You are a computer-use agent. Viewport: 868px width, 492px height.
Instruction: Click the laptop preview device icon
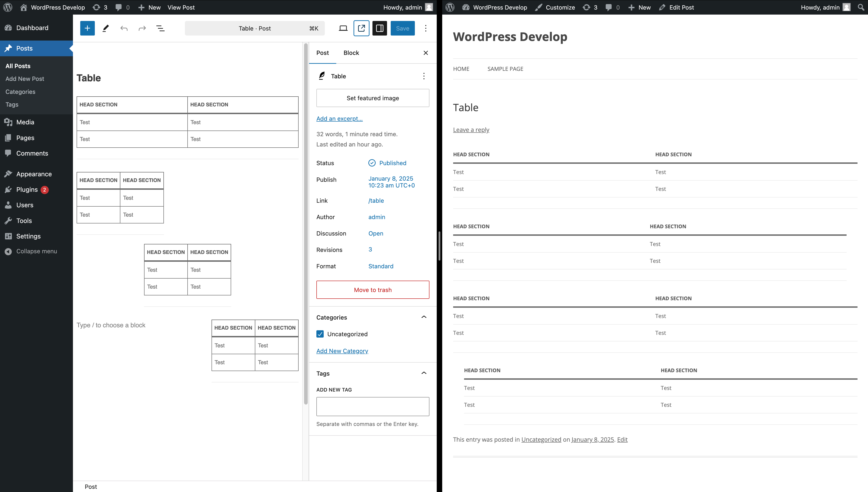(343, 28)
